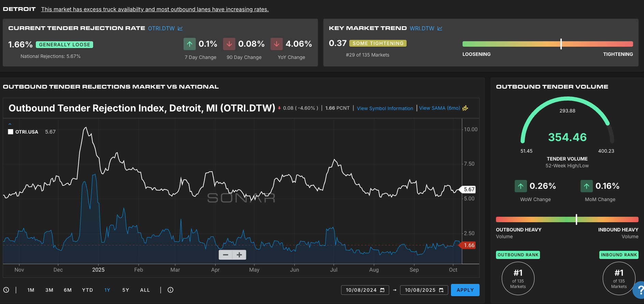Click the loosening-tightening trend bar marker
Viewport: 644px width, 304px height.
pyautogui.click(x=561, y=44)
